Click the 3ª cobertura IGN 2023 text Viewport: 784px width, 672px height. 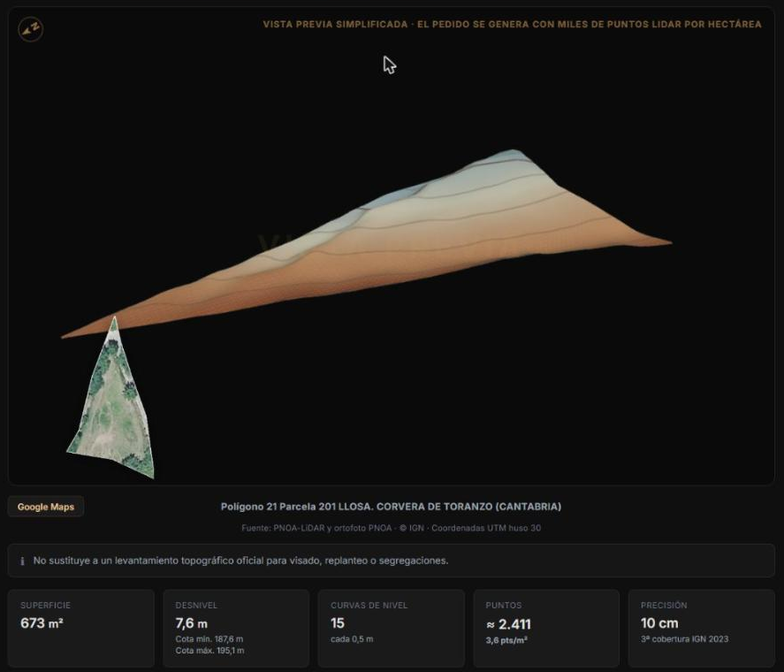click(684, 639)
